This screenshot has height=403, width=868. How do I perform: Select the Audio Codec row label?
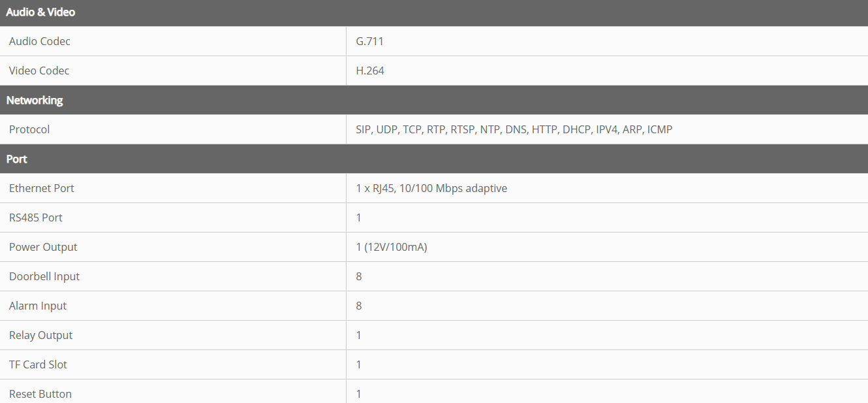point(39,41)
